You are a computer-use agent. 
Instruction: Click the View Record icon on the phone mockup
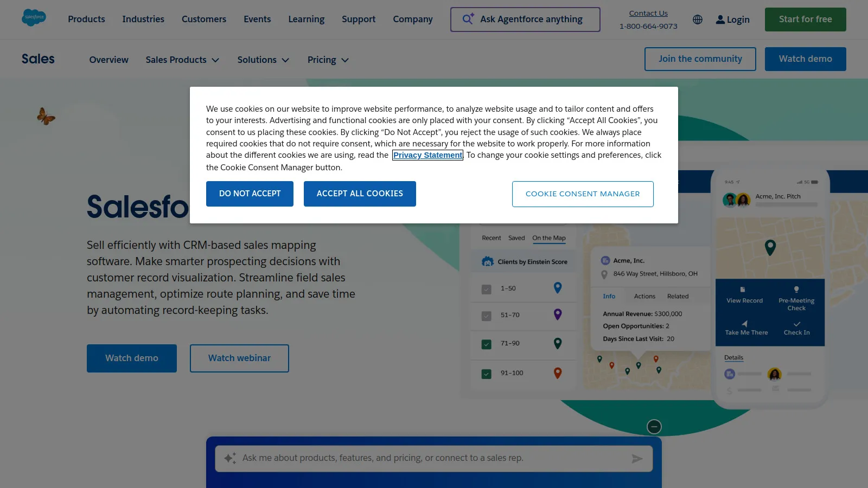[743, 290]
